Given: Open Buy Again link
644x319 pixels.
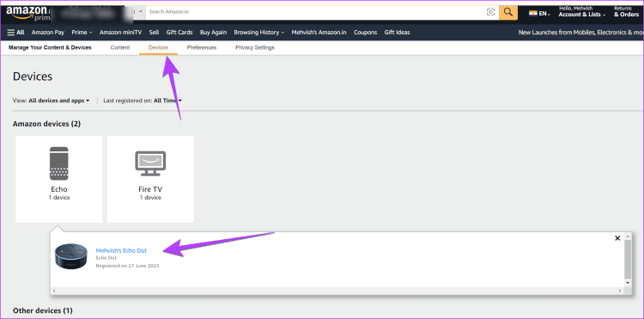Looking at the screenshot, I should click(x=213, y=33).
